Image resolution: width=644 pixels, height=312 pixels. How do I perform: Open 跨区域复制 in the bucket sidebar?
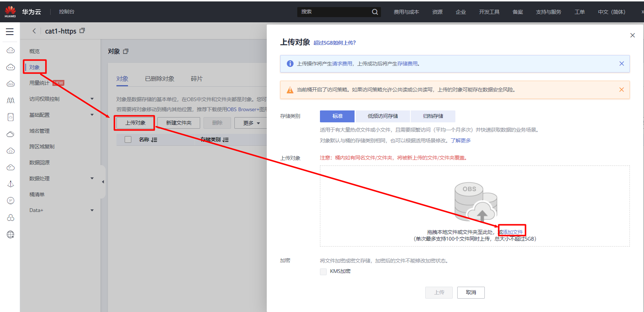click(x=42, y=147)
